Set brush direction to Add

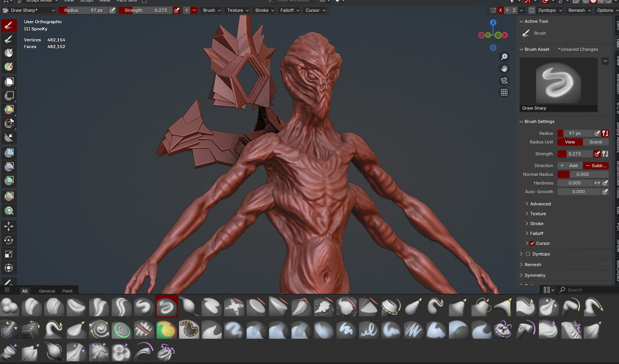(570, 166)
